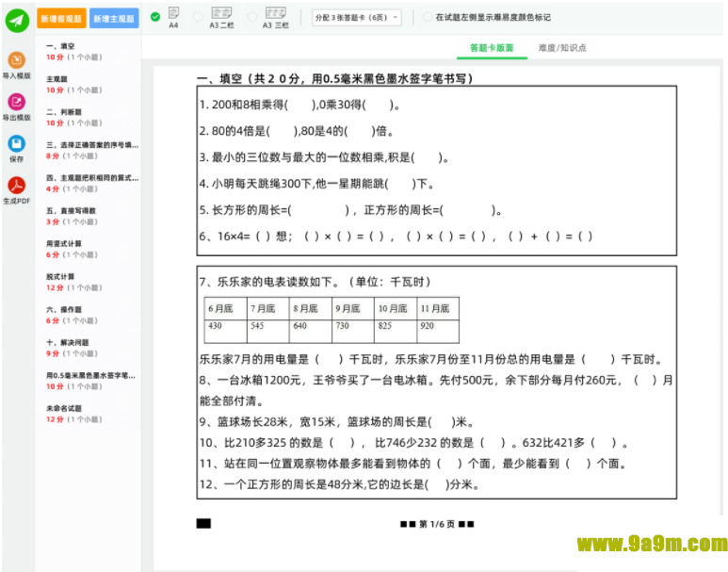Open 六、操作题 section in the list
This screenshot has height=572, width=728.
(64, 309)
